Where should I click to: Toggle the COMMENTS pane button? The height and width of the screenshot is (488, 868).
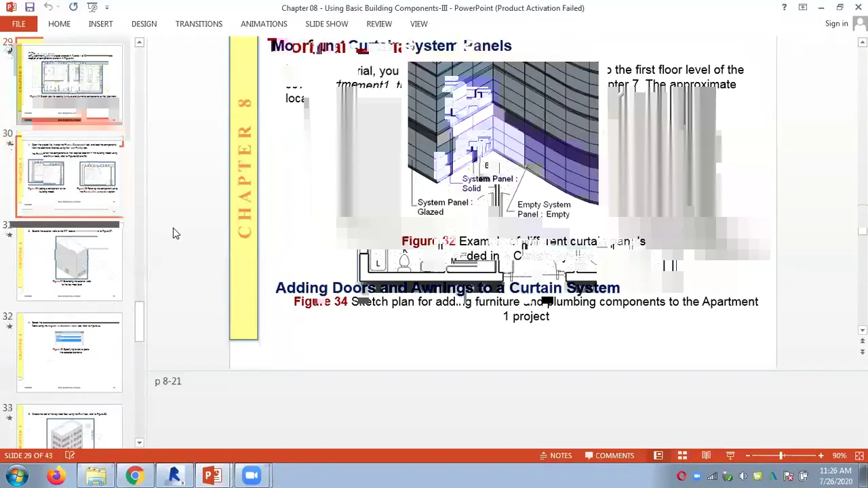[x=609, y=455]
